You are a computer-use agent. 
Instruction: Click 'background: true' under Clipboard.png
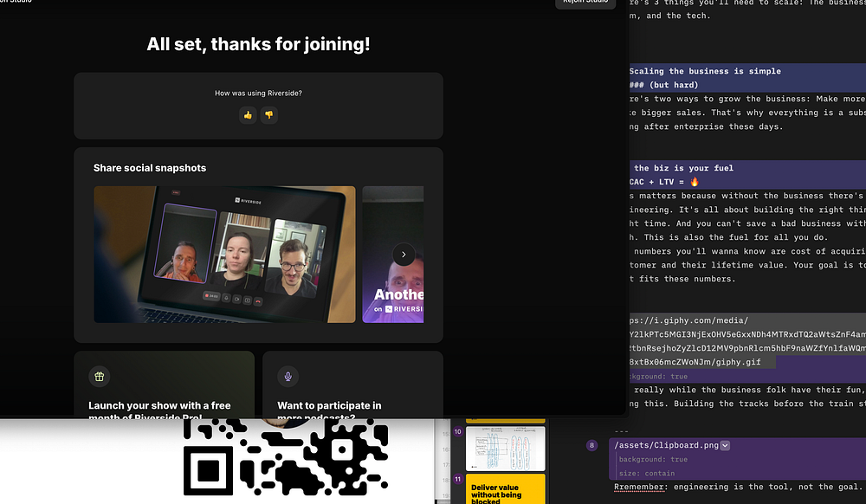(653, 459)
